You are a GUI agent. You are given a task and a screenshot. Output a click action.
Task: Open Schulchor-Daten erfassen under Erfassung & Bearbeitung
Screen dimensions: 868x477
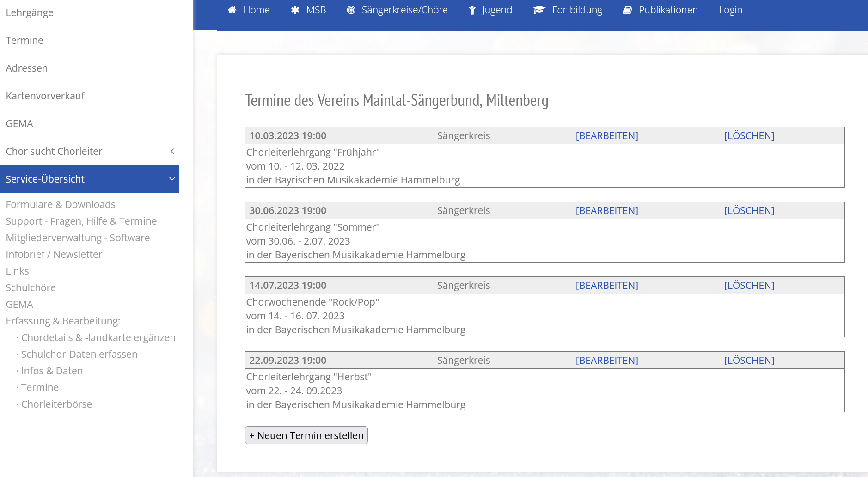coord(79,354)
